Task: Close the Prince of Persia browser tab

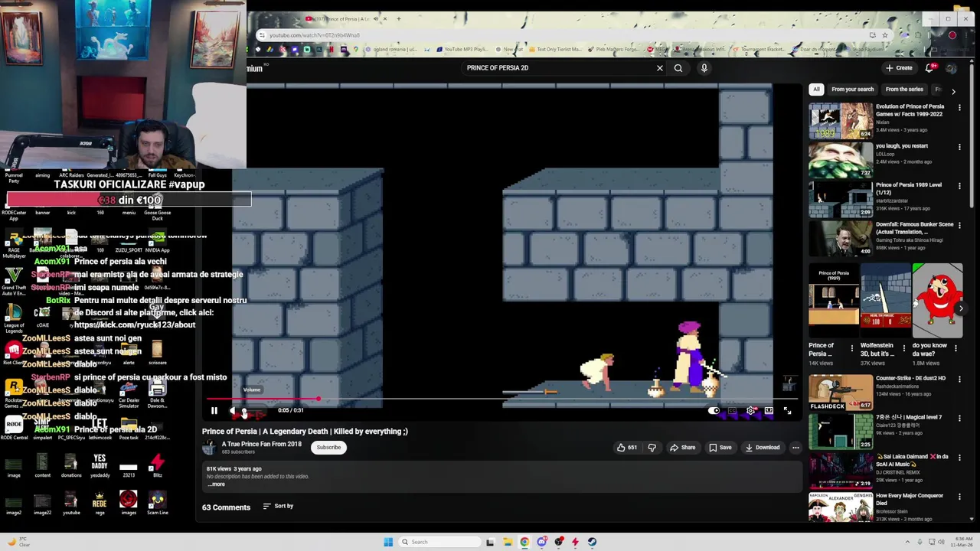Action: pos(385,18)
